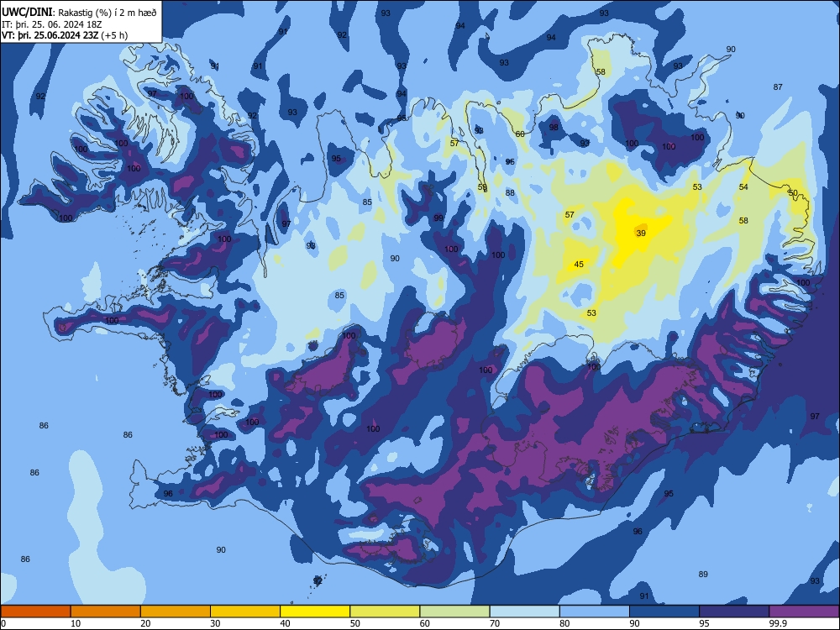Click the '87' value over the northeast sea
The image size is (840, 630).
coord(778,87)
